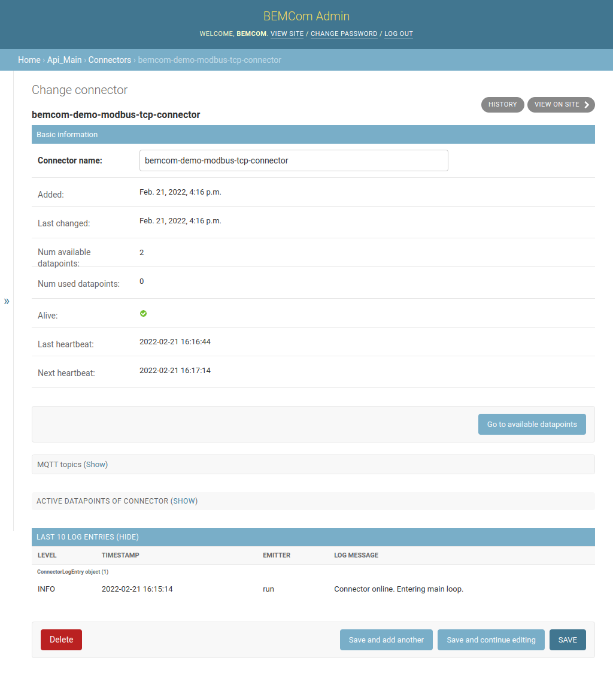Hide the last 10 log entries
The image size is (613, 700).
coord(128,537)
